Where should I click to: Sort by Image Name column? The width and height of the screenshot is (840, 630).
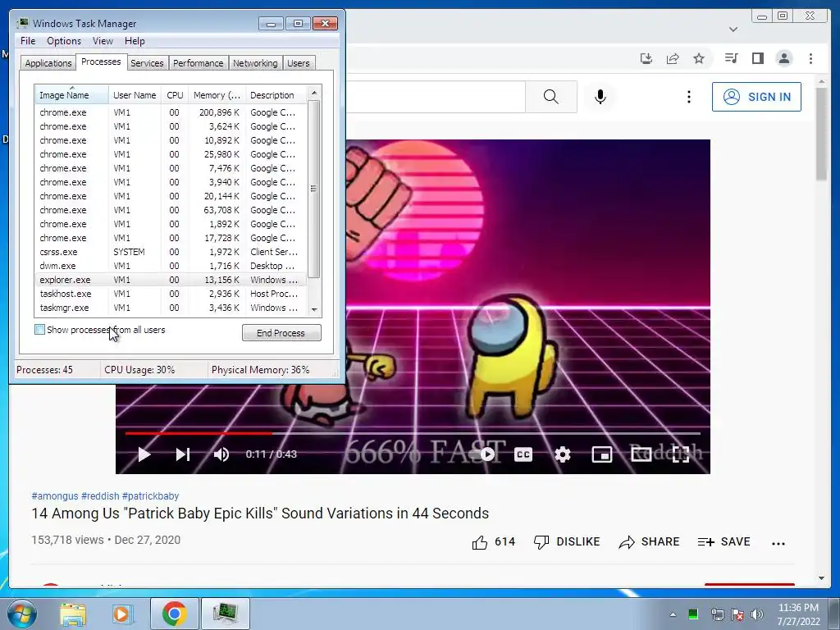pos(72,95)
